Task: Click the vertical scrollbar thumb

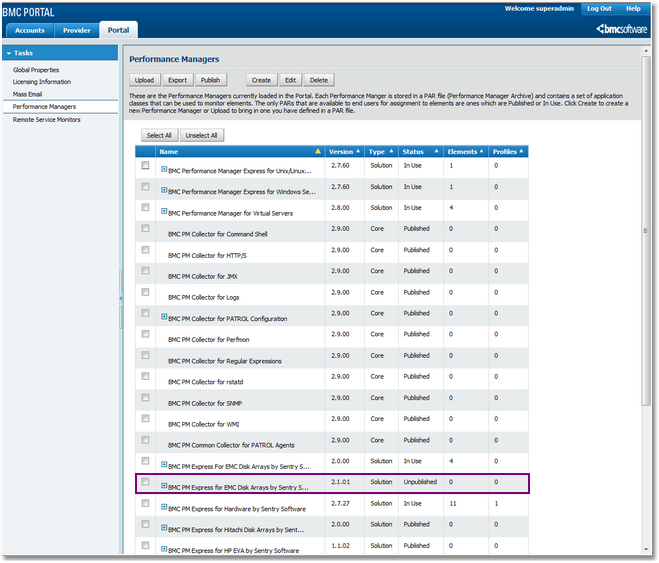Action: coord(646,230)
